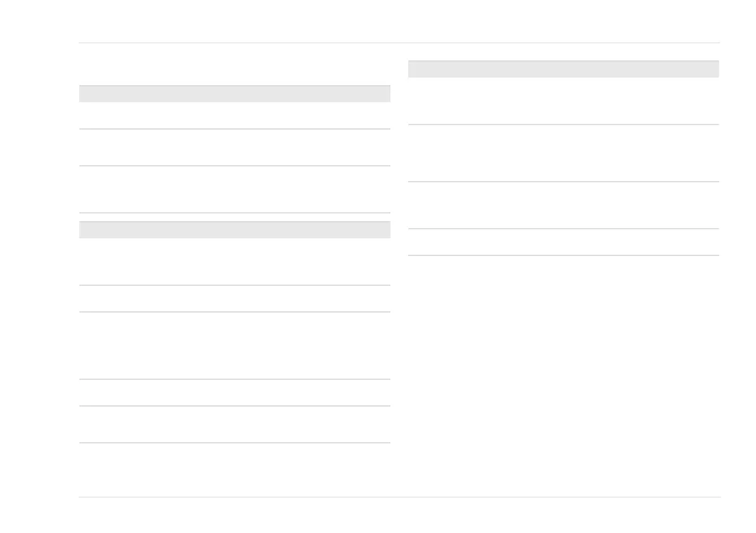
Task: Click last blank row at bottom of left column
Action: tap(234, 469)
